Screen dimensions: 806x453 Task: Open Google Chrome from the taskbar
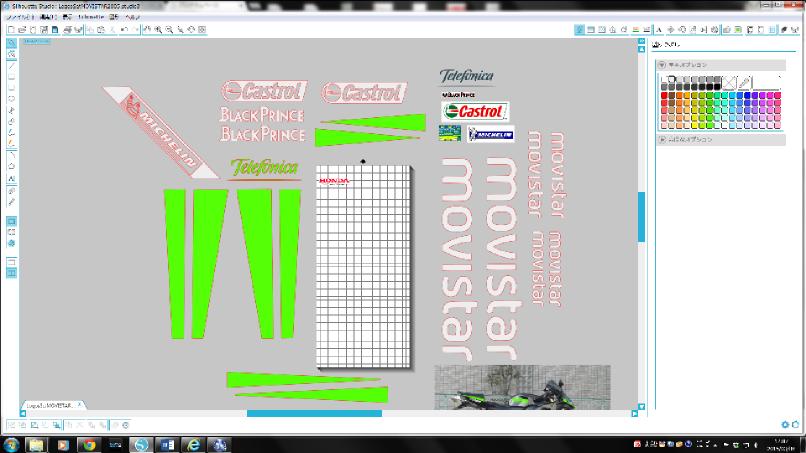pos(89,445)
